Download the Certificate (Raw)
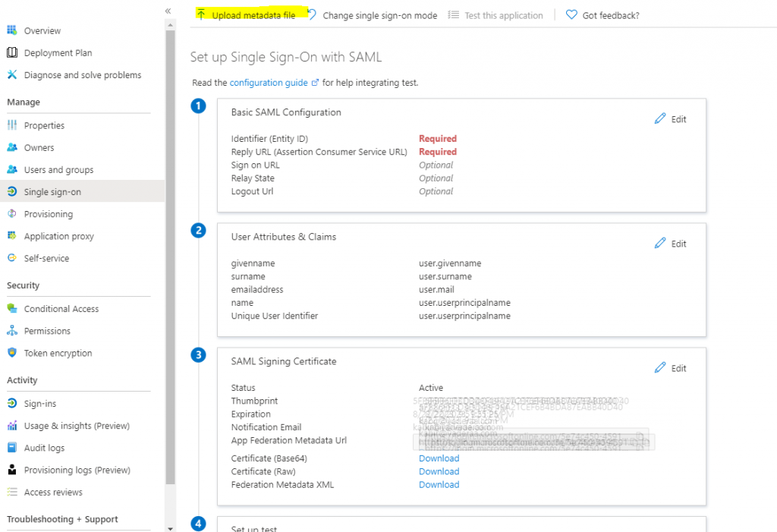This screenshot has width=777, height=532. [439, 471]
